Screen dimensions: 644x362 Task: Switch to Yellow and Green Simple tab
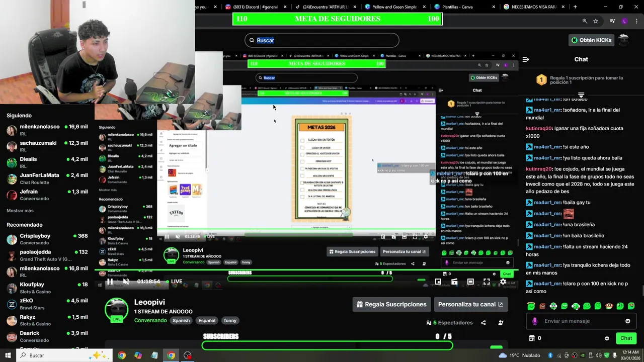pyautogui.click(x=396, y=7)
